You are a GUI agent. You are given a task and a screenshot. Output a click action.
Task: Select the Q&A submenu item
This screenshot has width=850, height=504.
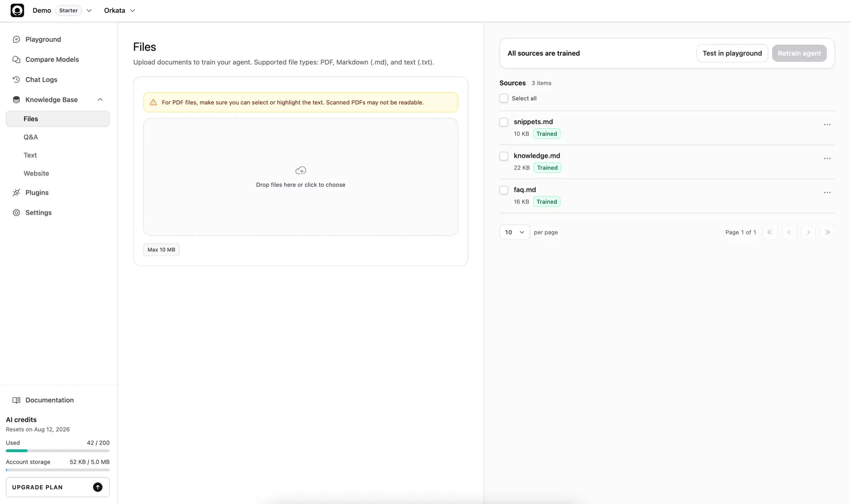click(58, 137)
